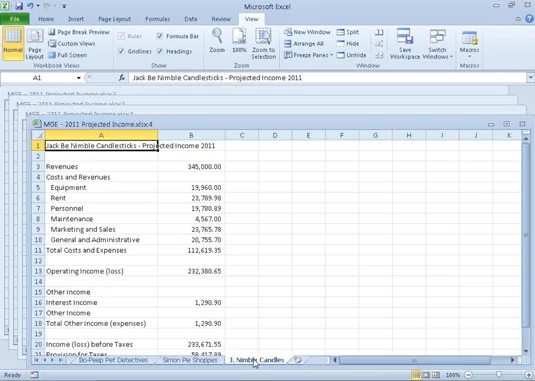
Task: Open the Simon Pie Shoppes sheet
Action: point(190,360)
